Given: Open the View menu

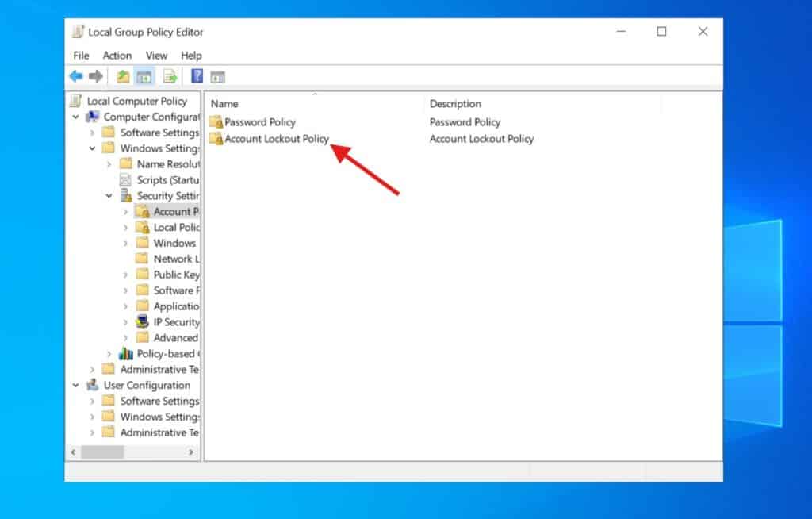Looking at the screenshot, I should tap(156, 56).
